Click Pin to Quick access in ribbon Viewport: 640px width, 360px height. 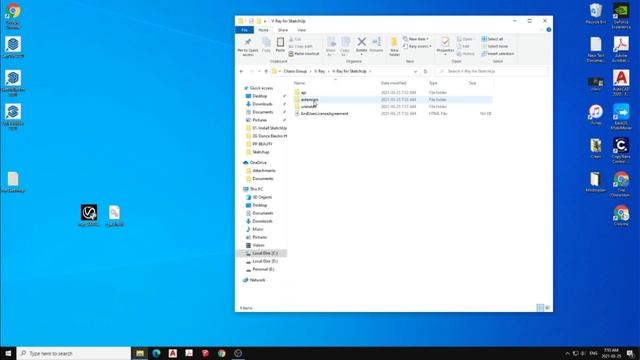tap(248, 47)
